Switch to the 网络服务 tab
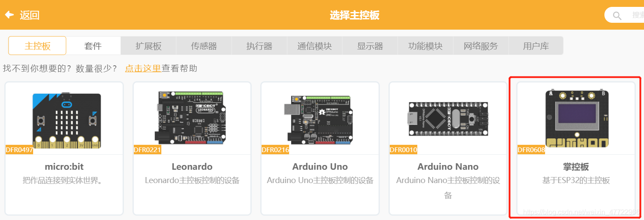The image size is (644, 220). [481, 46]
